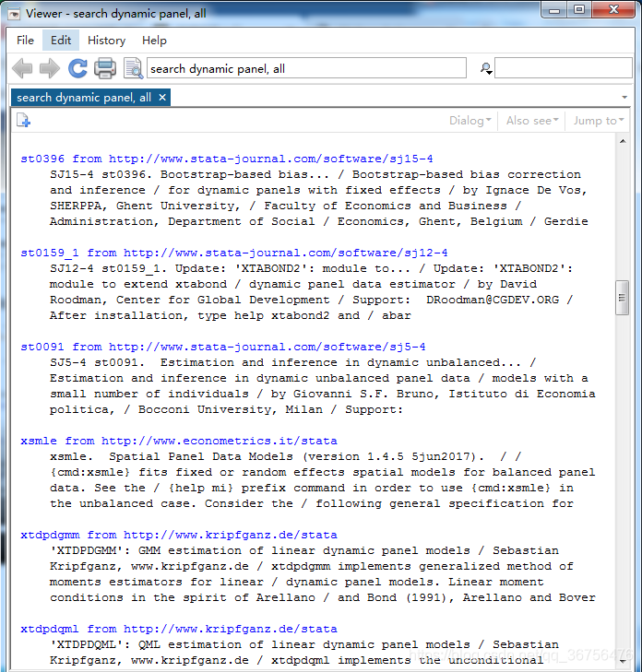Close the Viewer window
The height and width of the screenshot is (672, 642).
613,10
